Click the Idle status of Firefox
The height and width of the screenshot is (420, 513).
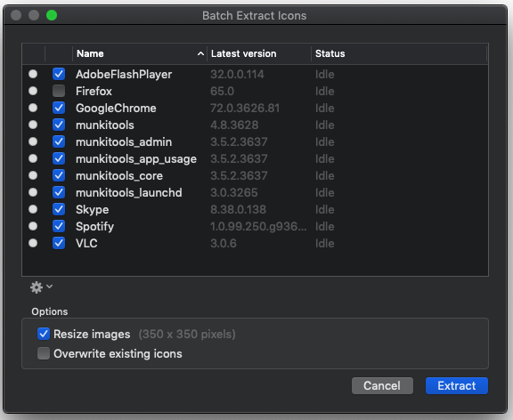tap(324, 91)
